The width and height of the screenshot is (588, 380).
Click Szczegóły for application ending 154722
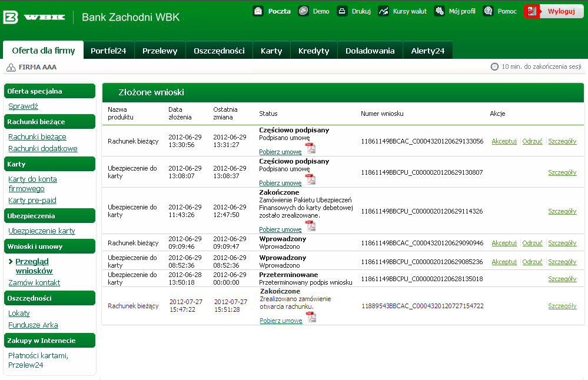(x=562, y=306)
